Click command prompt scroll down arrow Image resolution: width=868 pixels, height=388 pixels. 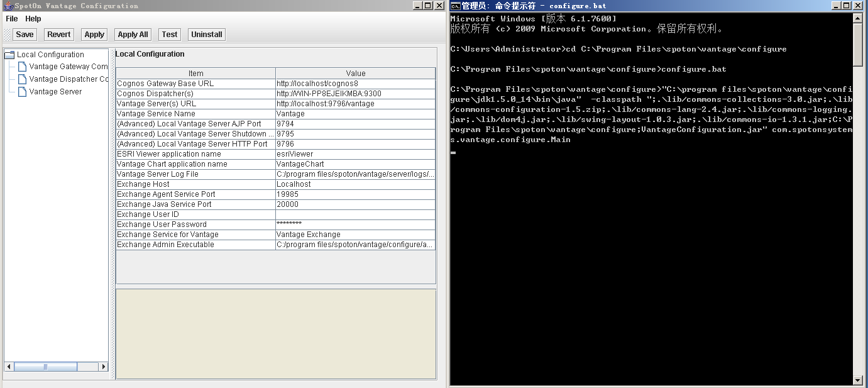click(x=858, y=380)
